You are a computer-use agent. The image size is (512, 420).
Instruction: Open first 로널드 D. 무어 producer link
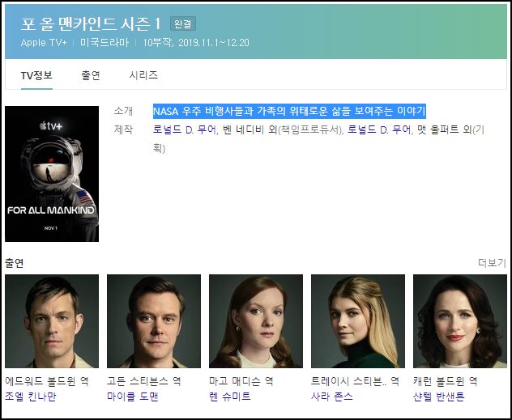185,129
